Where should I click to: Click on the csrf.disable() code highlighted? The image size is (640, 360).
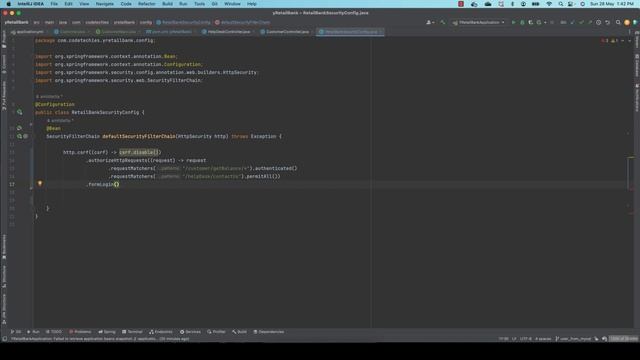(140, 152)
